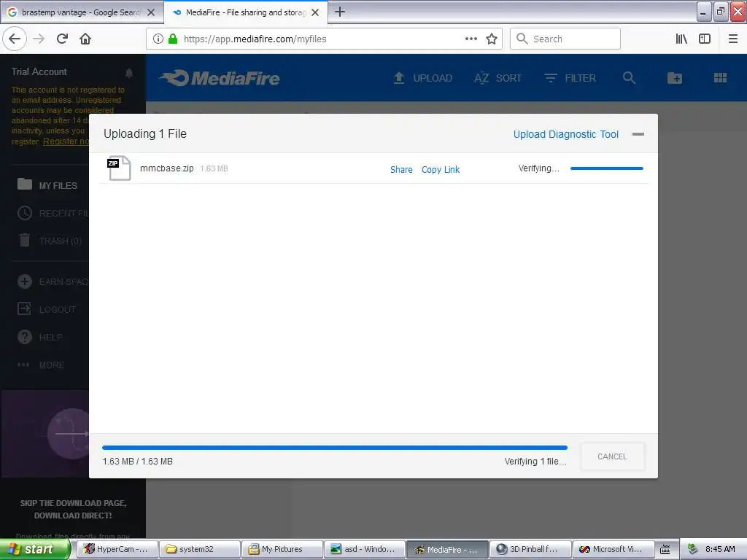Click the 1.63 MB / 1.63 MB text
The width and height of the screenshot is (747, 560).
point(138,461)
